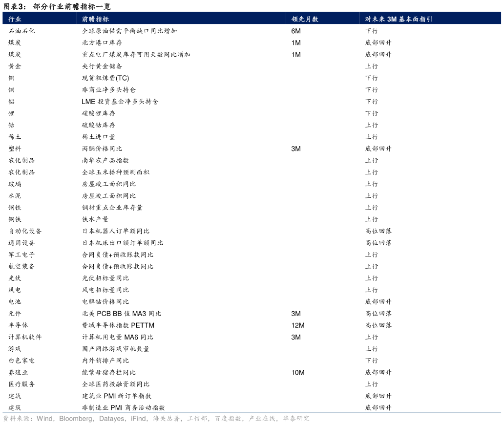
Task: Click the blue header bar's empty right end
Action: coord(469,20)
